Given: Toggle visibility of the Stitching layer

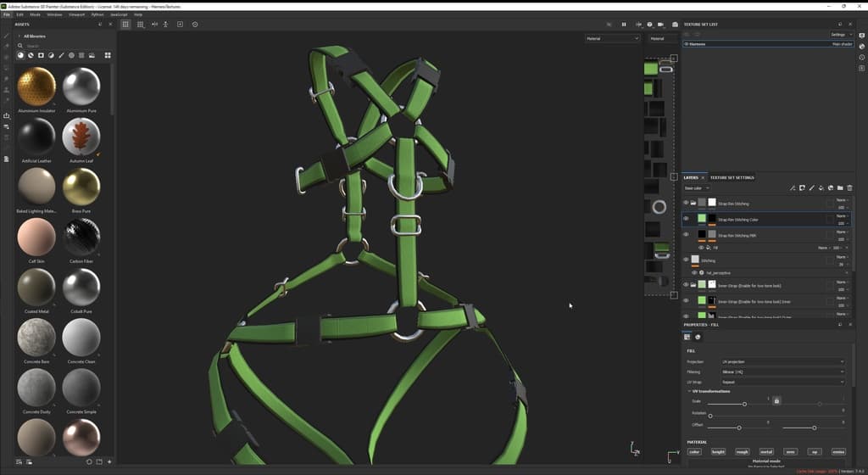Looking at the screenshot, I should click(x=687, y=260).
